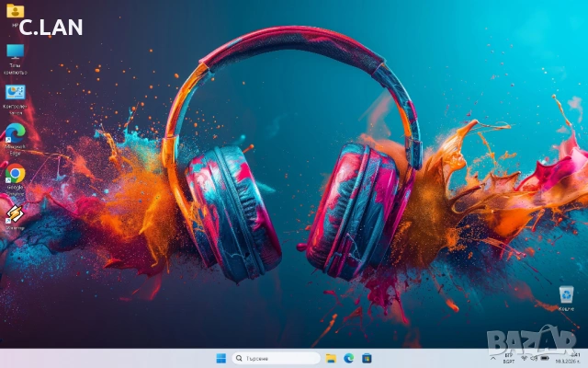Open File Explorer from the taskbar
588x368 pixels.
(x=331, y=358)
